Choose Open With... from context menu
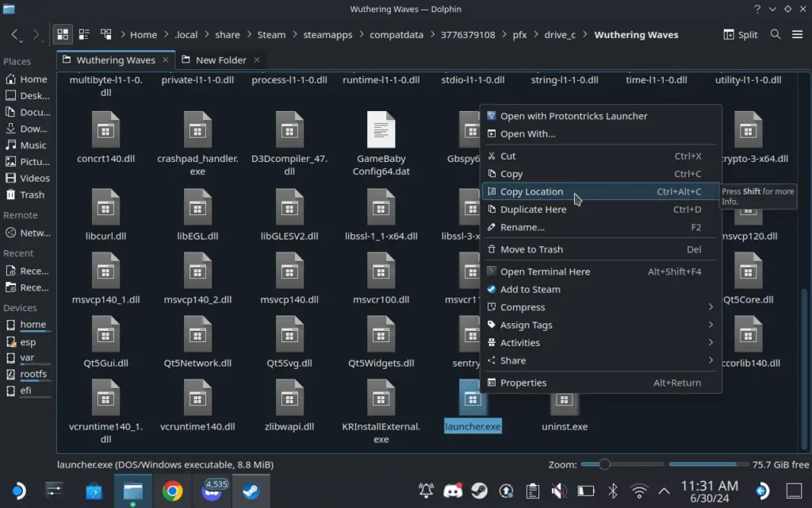The image size is (812, 508). (x=601, y=133)
